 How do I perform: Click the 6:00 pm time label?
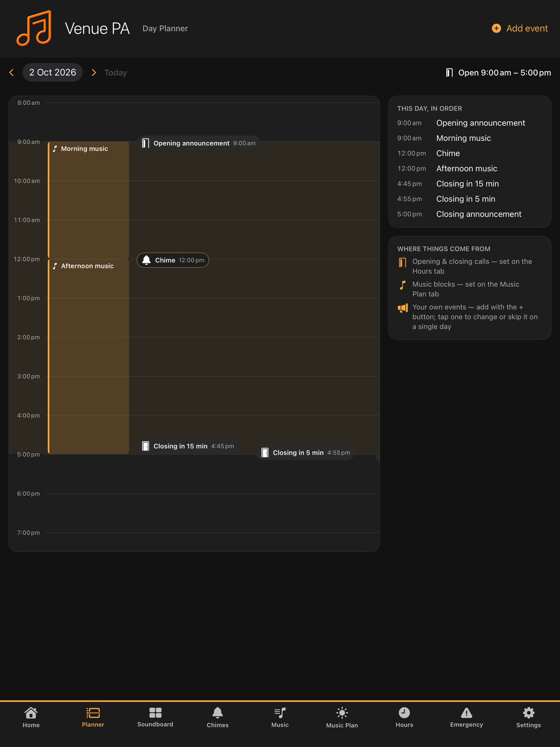[x=28, y=493]
